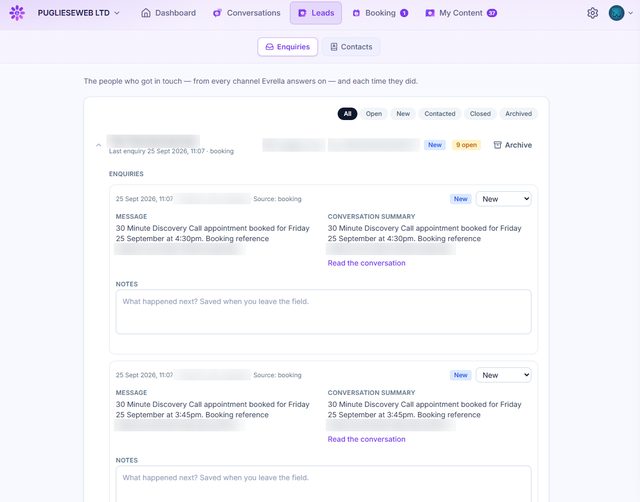This screenshot has height=502, width=640.
Task: Open the user avatar menu
Action: coord(621,13)
